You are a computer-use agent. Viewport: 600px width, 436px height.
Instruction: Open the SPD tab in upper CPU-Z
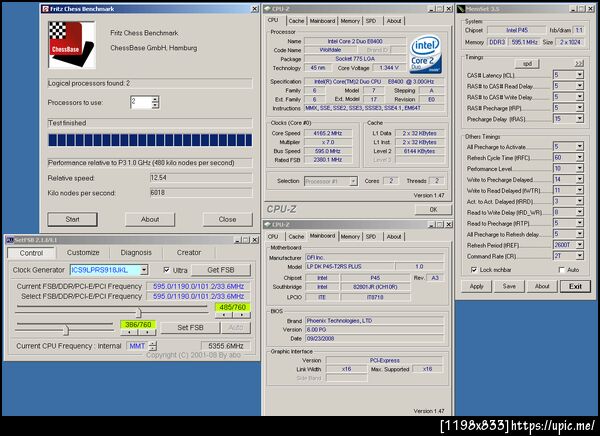tap(371, 21)
